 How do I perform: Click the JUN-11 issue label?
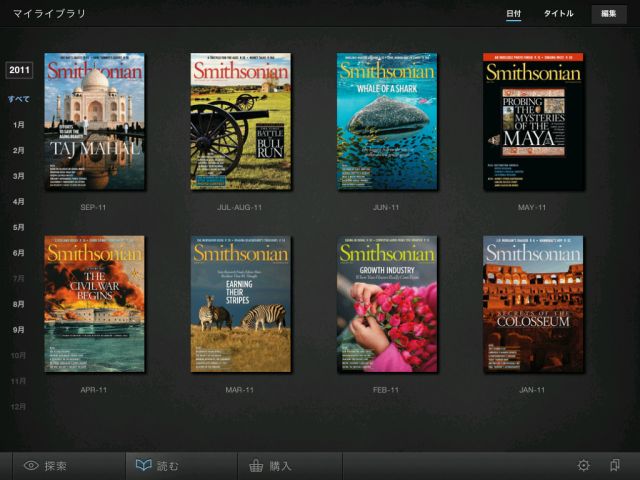386,207
